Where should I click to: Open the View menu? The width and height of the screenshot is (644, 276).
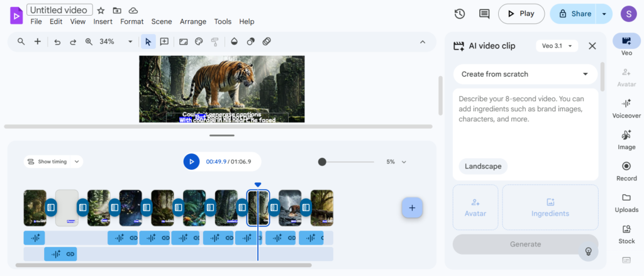click(77, 22)
